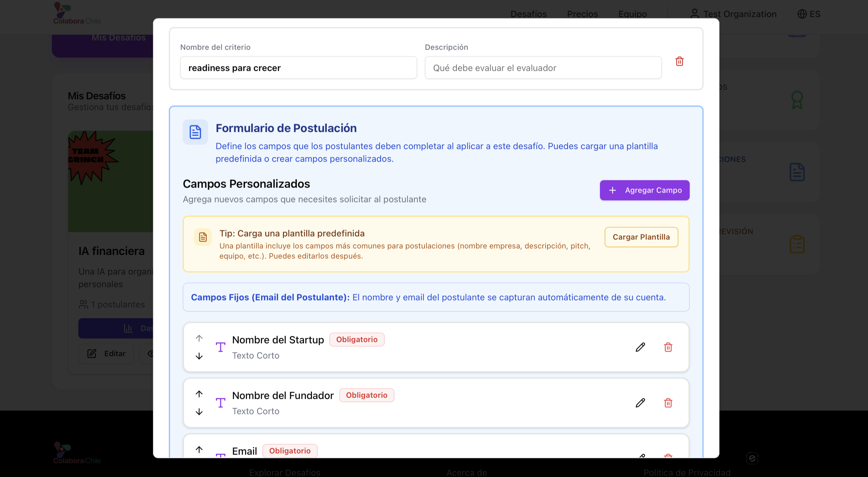This screenshot has height=477, width=868.
Task: Click the clipboard checklist icon in revisión card
Action: tap(797, 245)
